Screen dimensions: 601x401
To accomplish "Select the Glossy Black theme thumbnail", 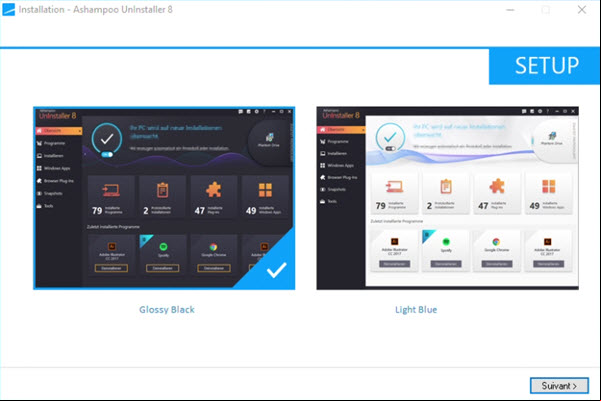I will (164, 198).
